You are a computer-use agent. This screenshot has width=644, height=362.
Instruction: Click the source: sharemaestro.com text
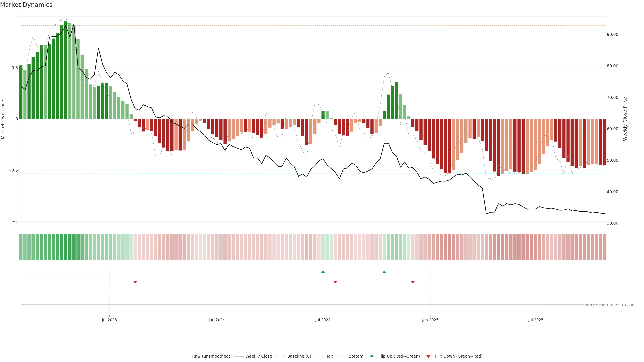point(609,305)
